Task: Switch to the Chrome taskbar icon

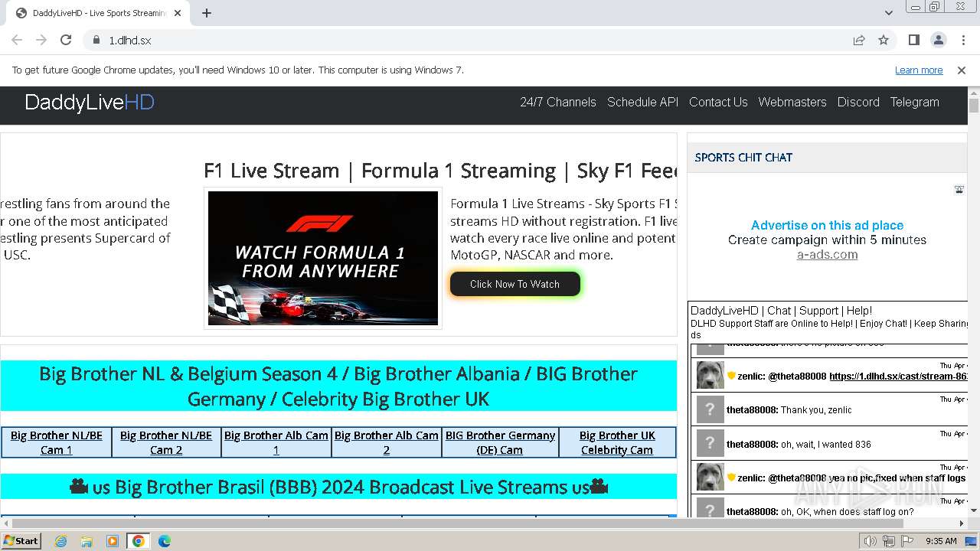Action: point(139,541)
